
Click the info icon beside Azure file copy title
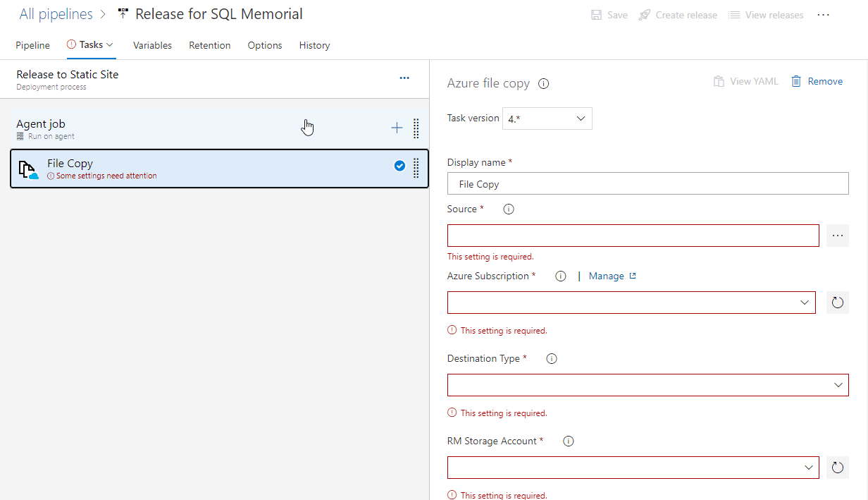544,83
